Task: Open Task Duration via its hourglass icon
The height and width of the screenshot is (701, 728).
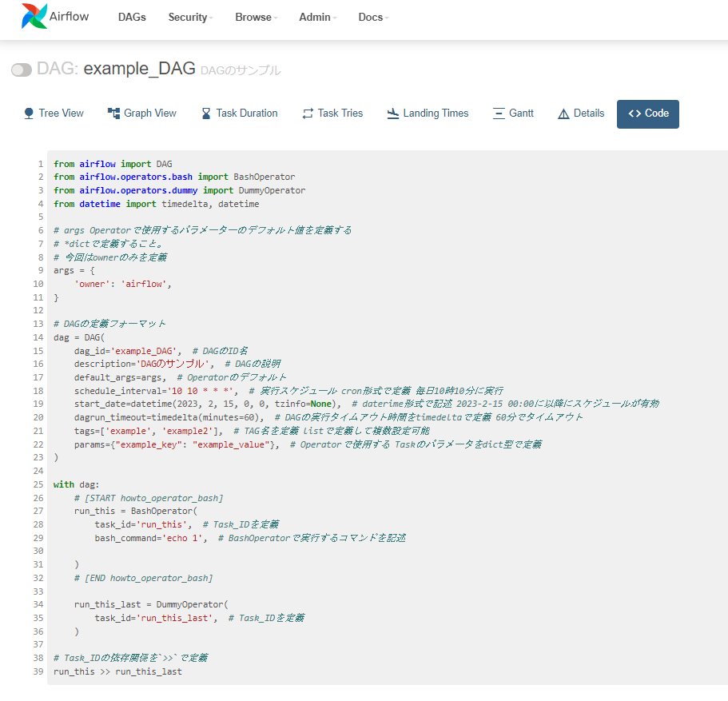Action: pos(205,113)
